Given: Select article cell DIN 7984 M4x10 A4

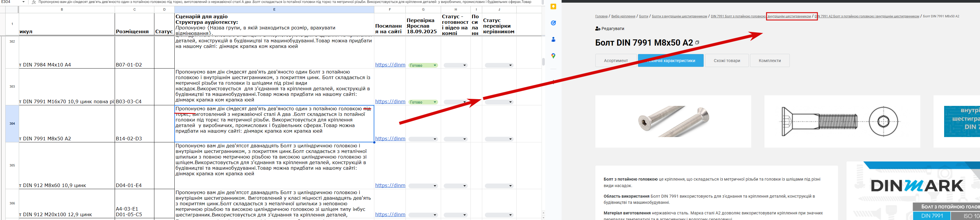Looking at the screenshot, I should [66, 52].
